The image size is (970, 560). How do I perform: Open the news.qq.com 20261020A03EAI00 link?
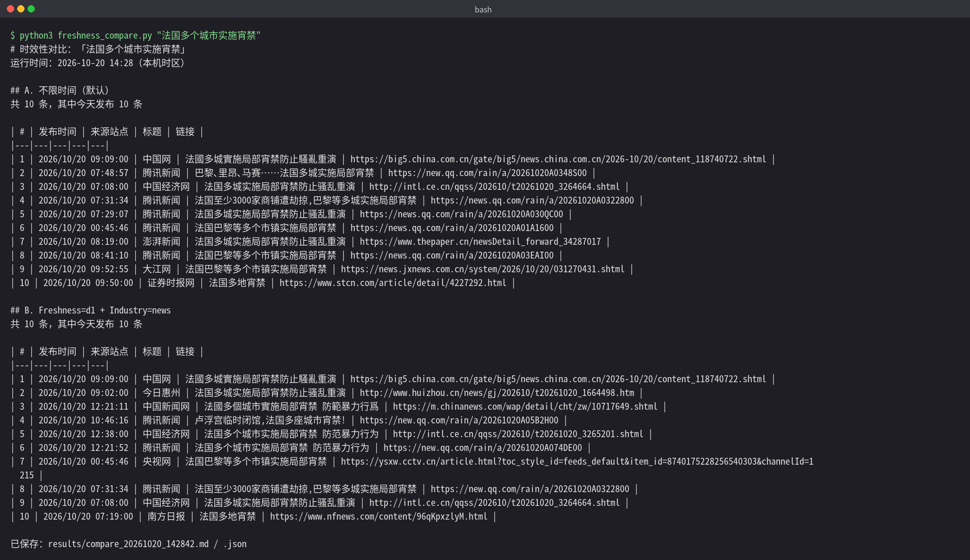click(452, 256)
